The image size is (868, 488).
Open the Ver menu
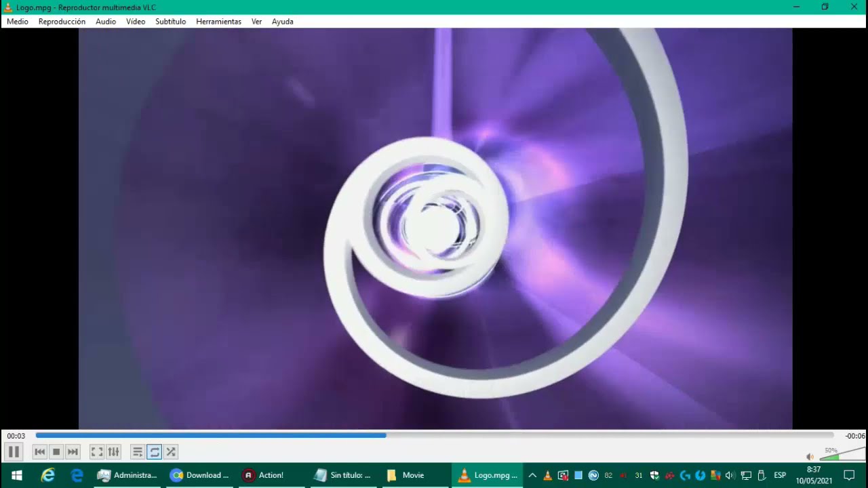point(256,22)
